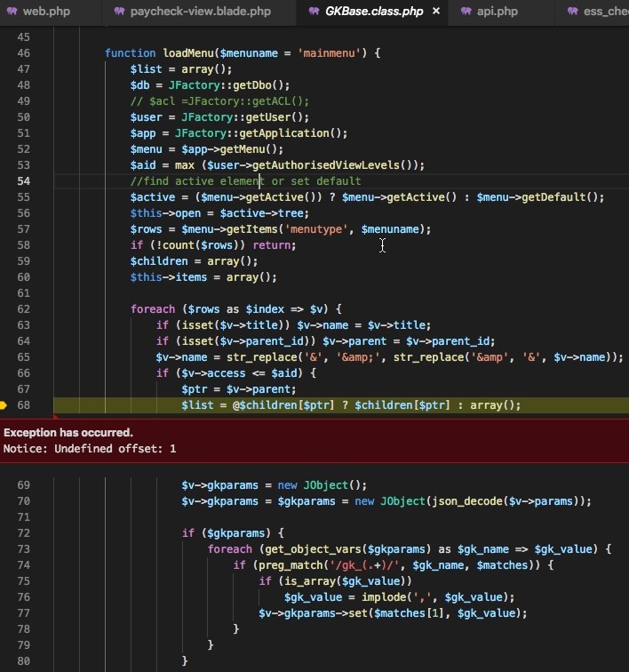This screenshot has height=672, width=629.
Task: Click the 'Notice: Undefined offset: 1' message
Action: pyautogui.click(x=90, y=449)
